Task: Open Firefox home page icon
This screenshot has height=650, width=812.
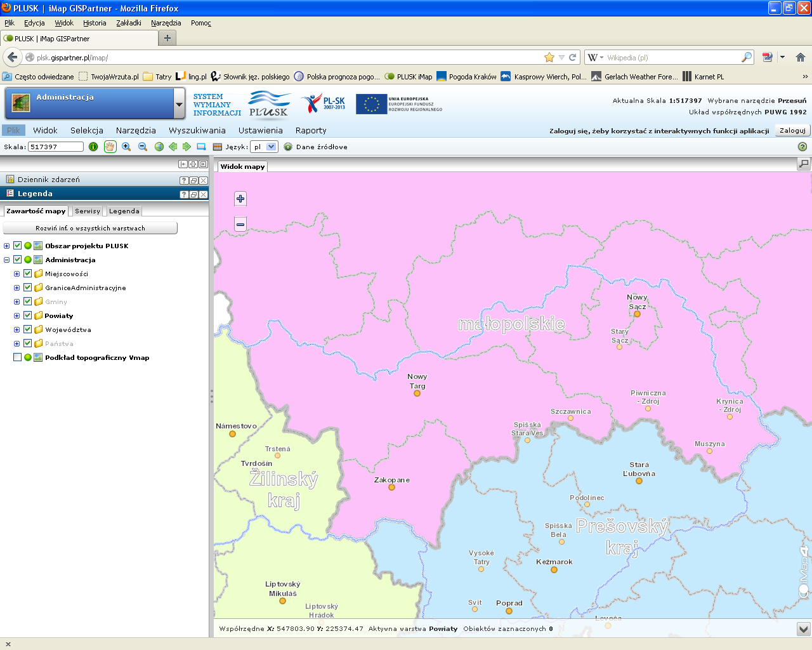Action: [x=801, y=57]
